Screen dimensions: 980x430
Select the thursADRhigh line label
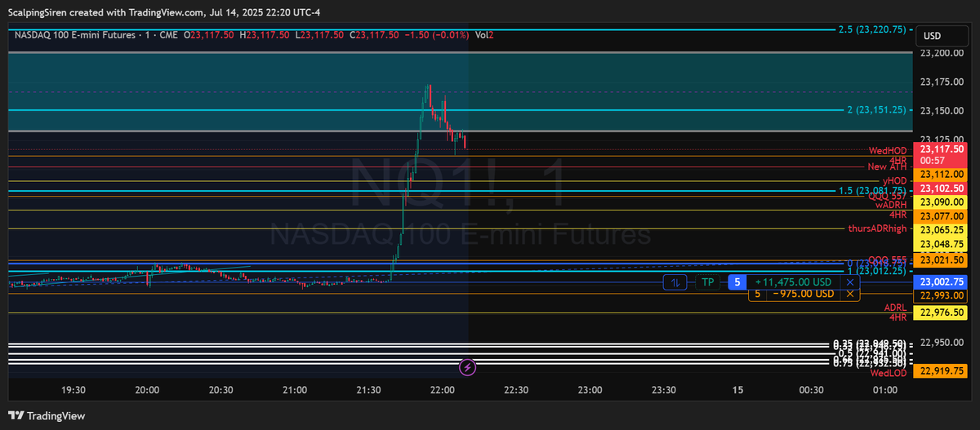click(x=878, y=228)
